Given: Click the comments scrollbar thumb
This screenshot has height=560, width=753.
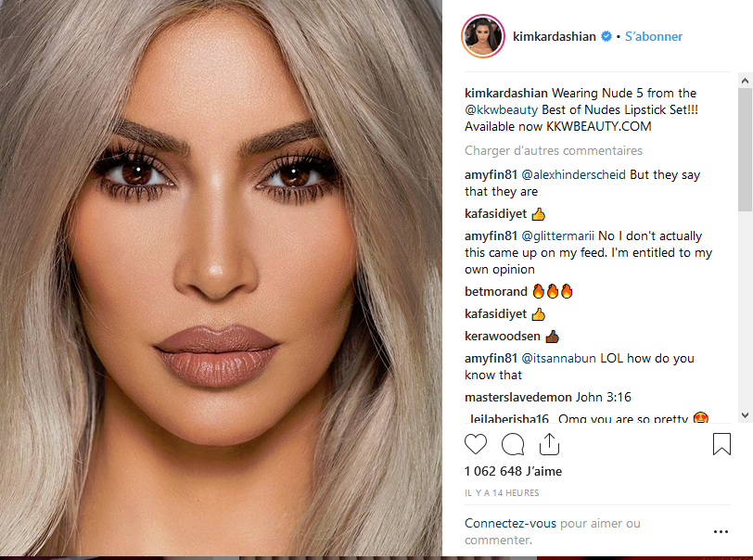Looking at the screenshot, I should point(745,149).
